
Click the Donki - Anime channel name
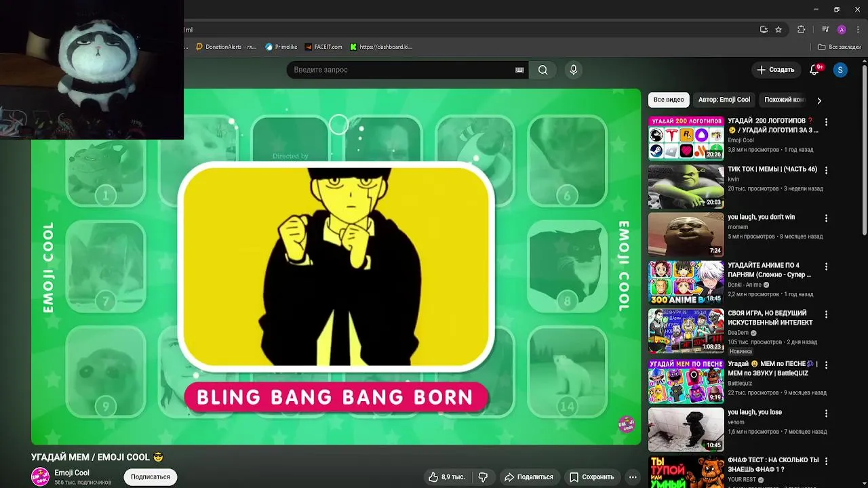point(745,285)
